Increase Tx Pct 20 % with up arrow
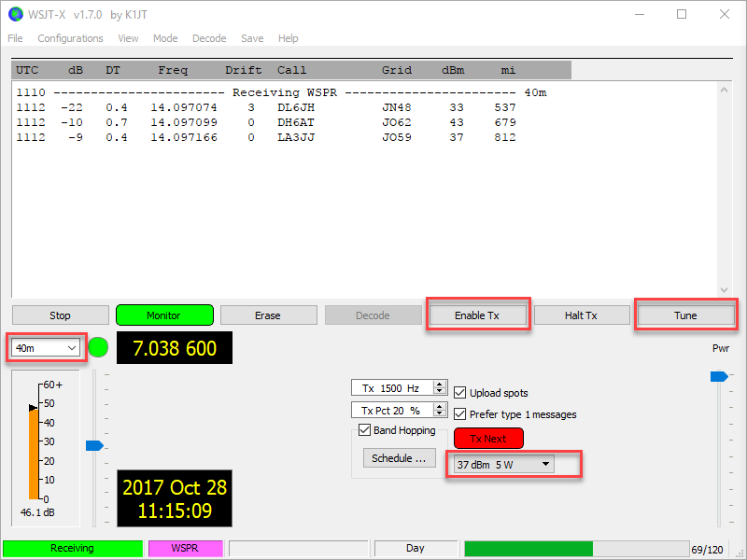The image size is (747, 560). point(439,406)
